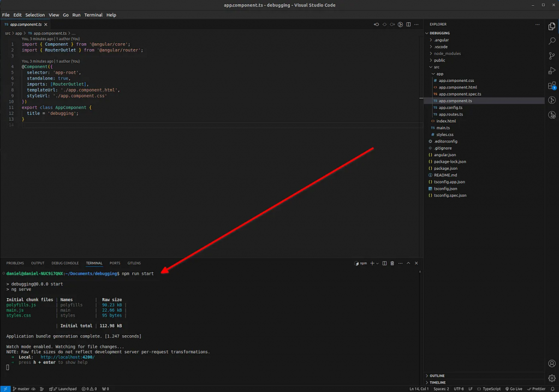Open the Extensions view
Screen dimensions: 559x392
552,86
